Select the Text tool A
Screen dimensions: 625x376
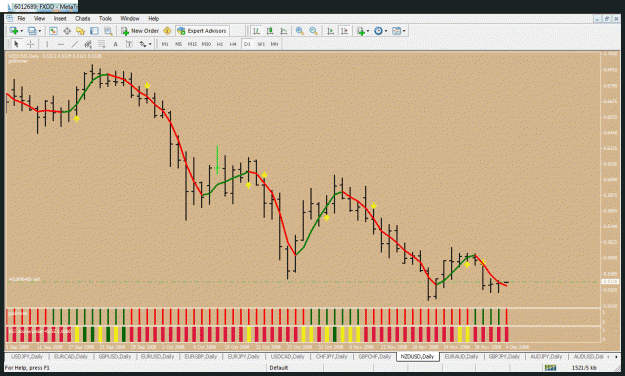coord(116,44)
